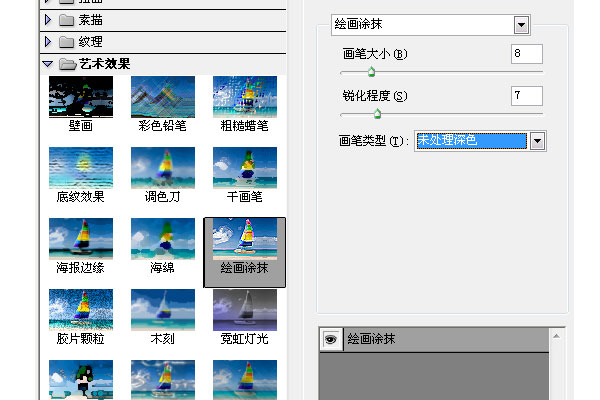This screenshot has height=400, width=600.
Task: Click the 画笔大小 value input field
Action: 526,54
